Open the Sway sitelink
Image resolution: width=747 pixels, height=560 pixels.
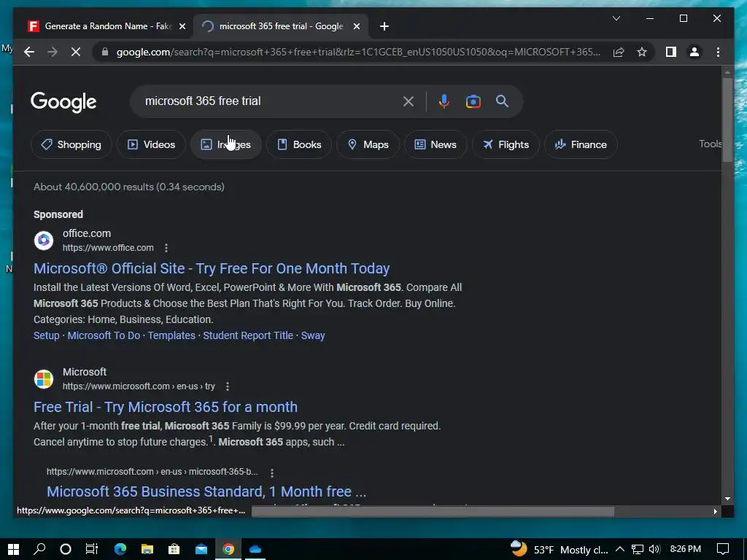point(312,335)
